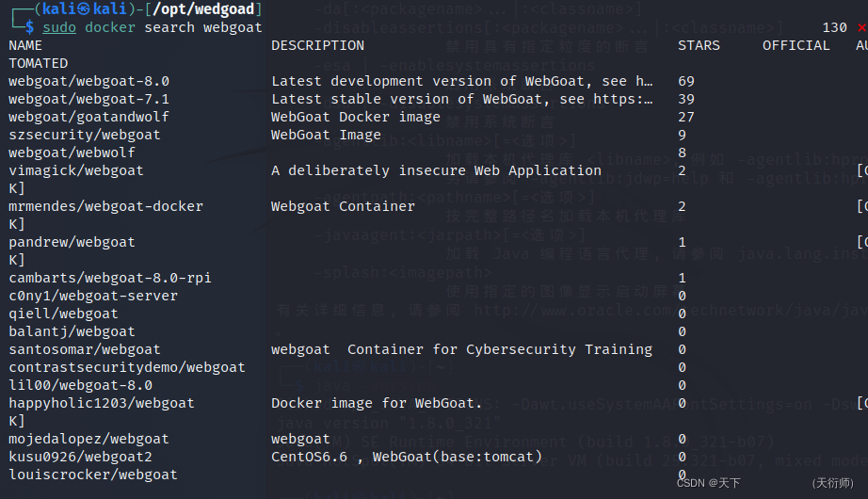This screenshot has width=868, height=499.
Task: Click the TOMATED wrapped header text
Action: point(39,64)
